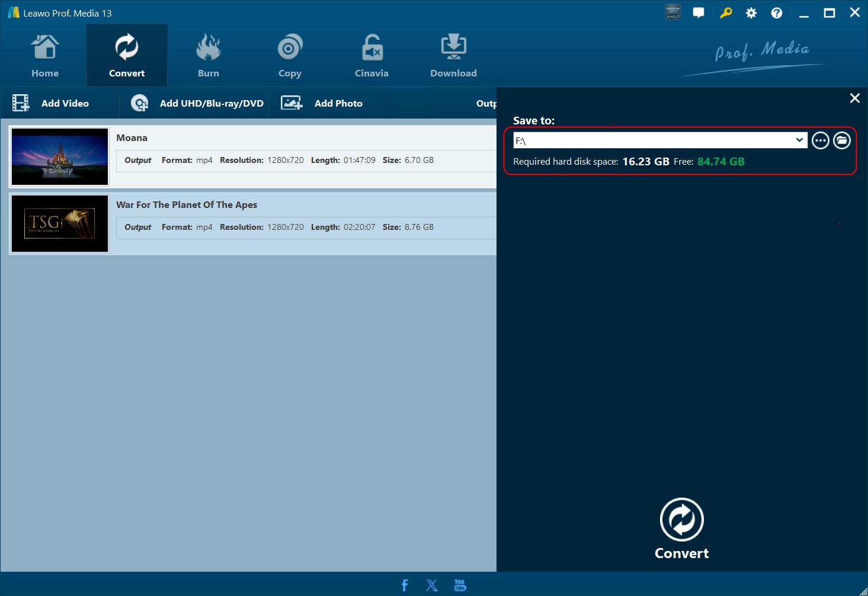868x596 pixels.
Task: Close the Save to side panel
Action: point(854,98)
